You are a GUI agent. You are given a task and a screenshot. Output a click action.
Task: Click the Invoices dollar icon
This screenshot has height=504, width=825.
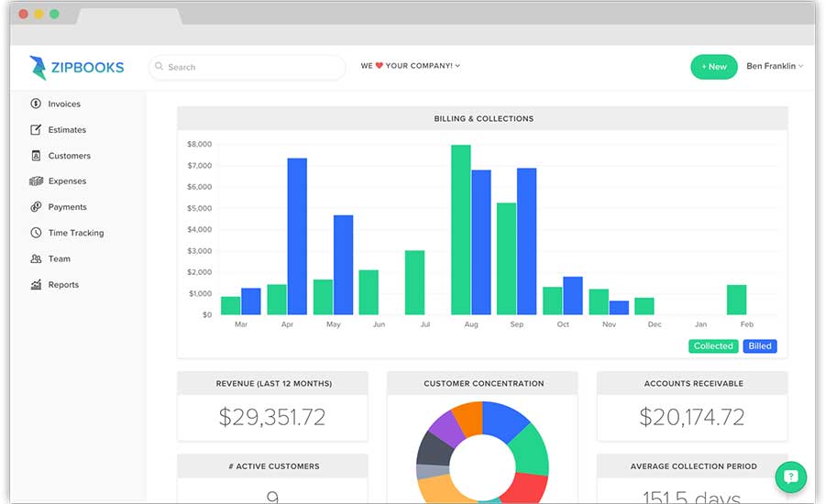coord(36,104)
